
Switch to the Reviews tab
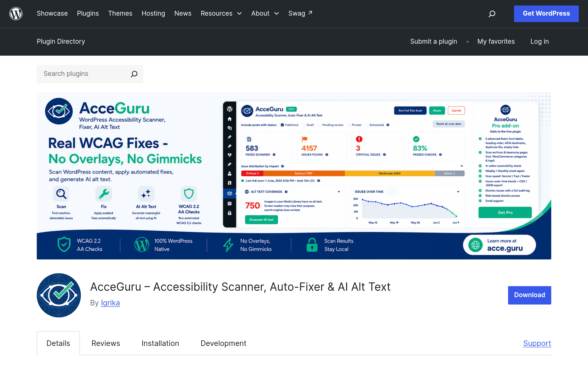[x=106, y=343]
